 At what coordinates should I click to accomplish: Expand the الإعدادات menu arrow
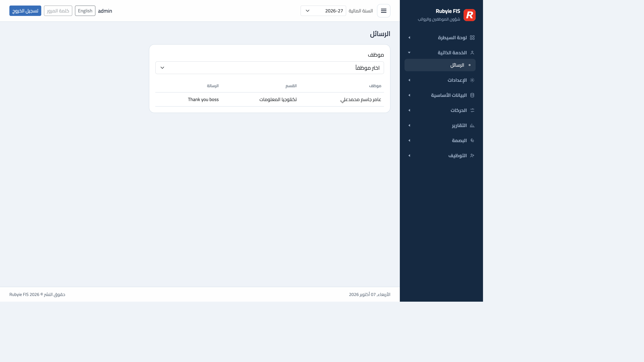[409, 80]
